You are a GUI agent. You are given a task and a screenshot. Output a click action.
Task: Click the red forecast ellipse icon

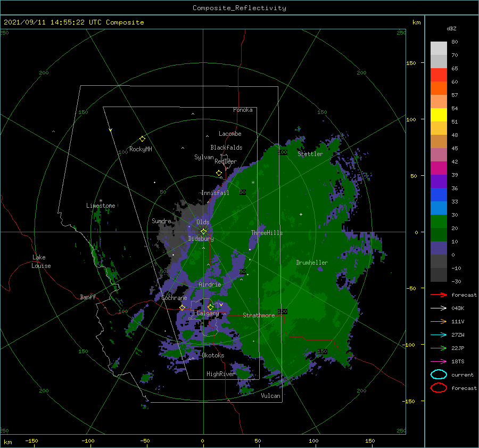point(439,388)
